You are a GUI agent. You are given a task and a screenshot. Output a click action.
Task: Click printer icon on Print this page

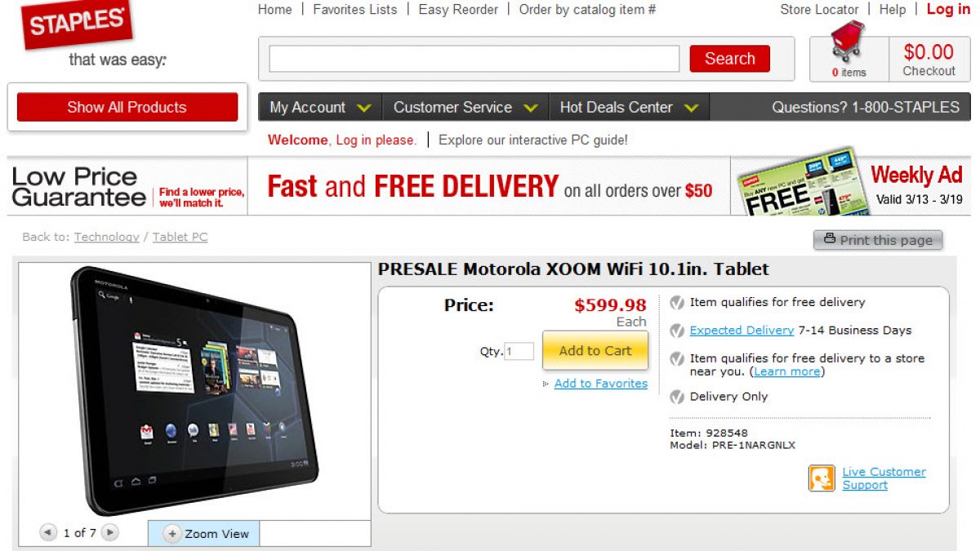coord(830,239)
